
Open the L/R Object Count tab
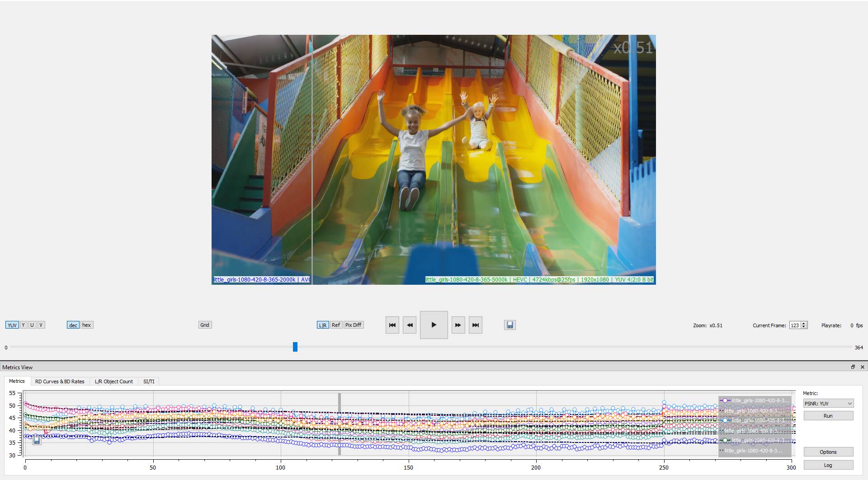pyautogui.click(x=114, y=381)
